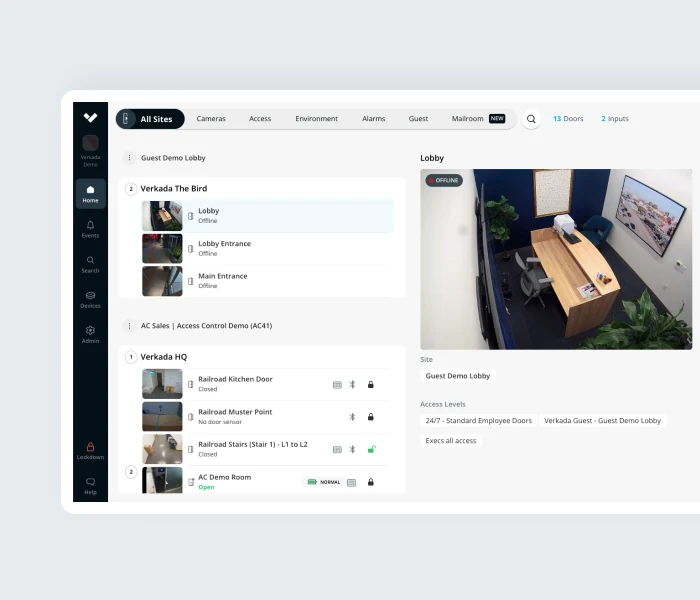Click the 'Verkada HQ' heading
700x600 pixels.
coord(164,357)
